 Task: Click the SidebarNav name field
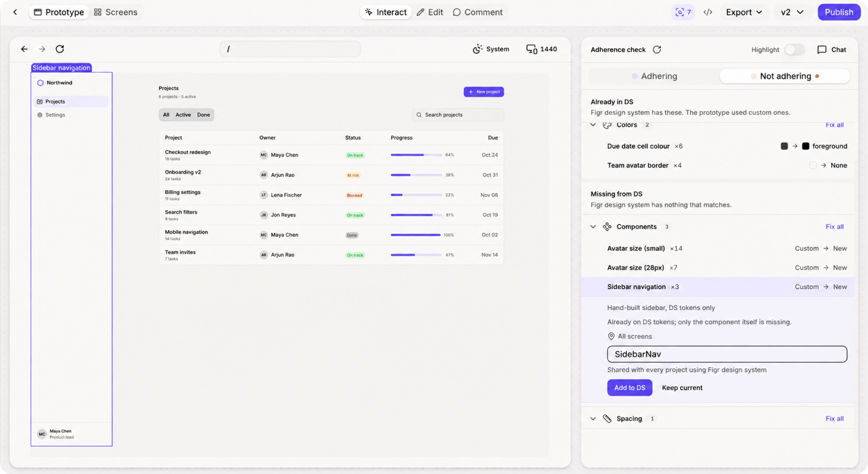click(x=727, y=354)
